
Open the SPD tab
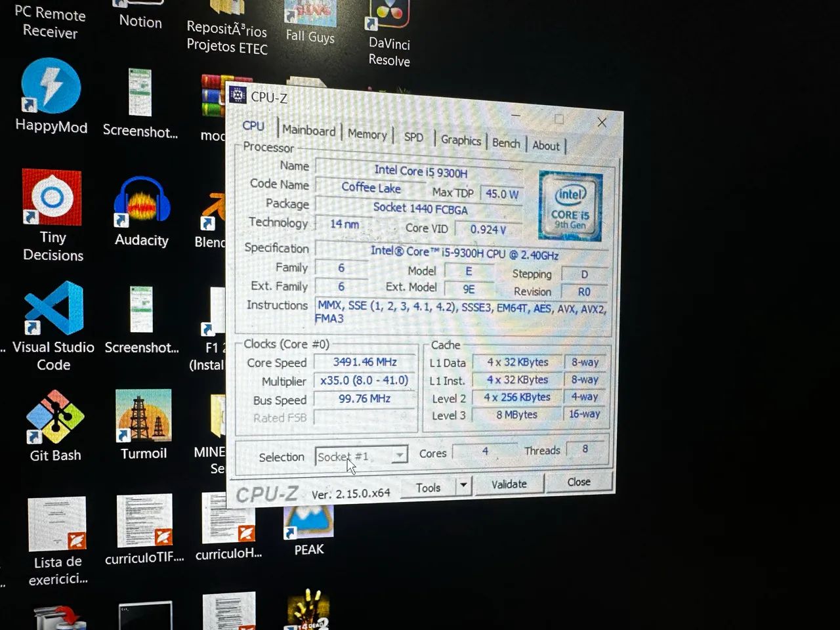pos(413,137)
